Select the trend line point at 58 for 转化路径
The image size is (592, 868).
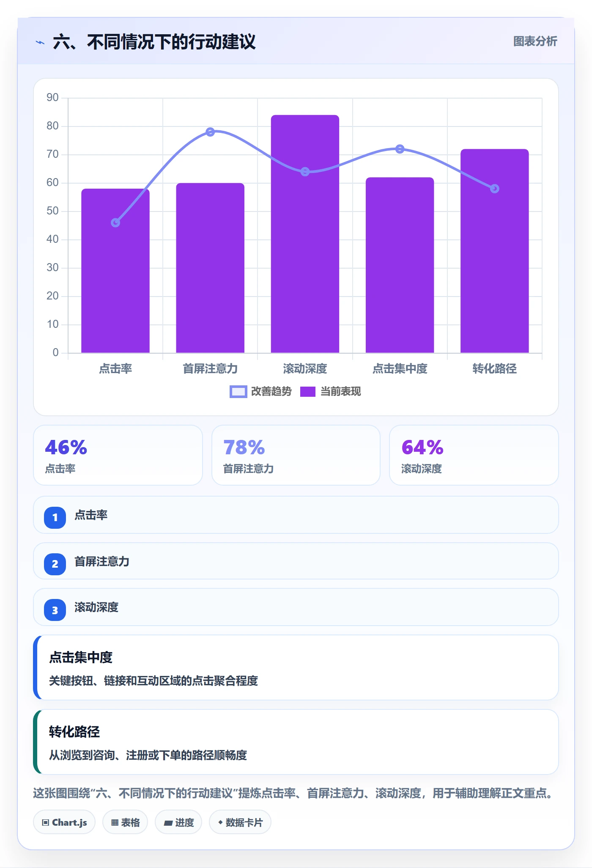tap(495, 189)
